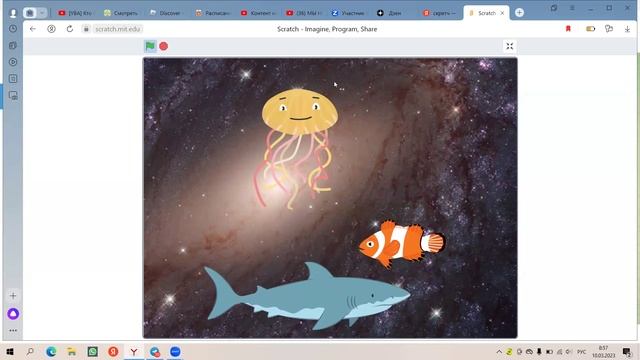Click the РУС language indicator
Viewport: 640px width, 360px height.
pos(582,352)
